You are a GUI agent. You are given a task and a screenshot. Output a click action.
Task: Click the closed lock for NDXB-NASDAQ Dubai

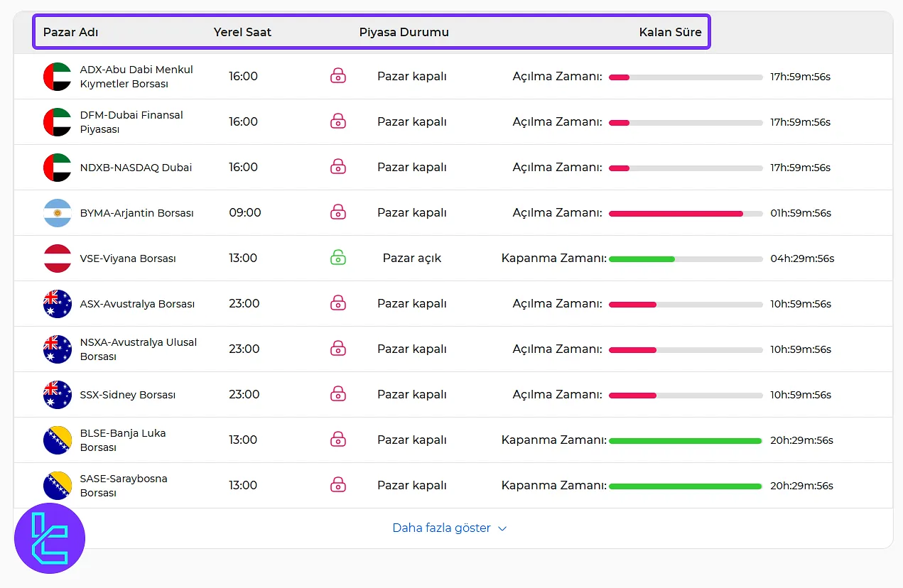click(x=338, y=167)
